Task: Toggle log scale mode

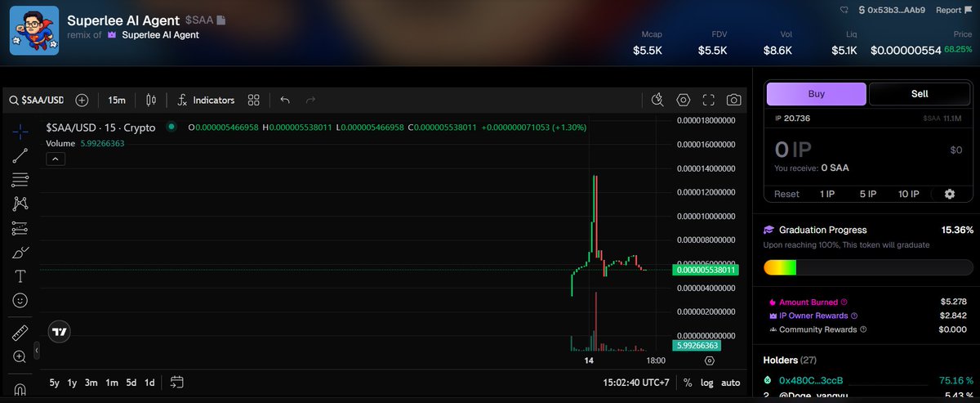Action: (706, 383)
